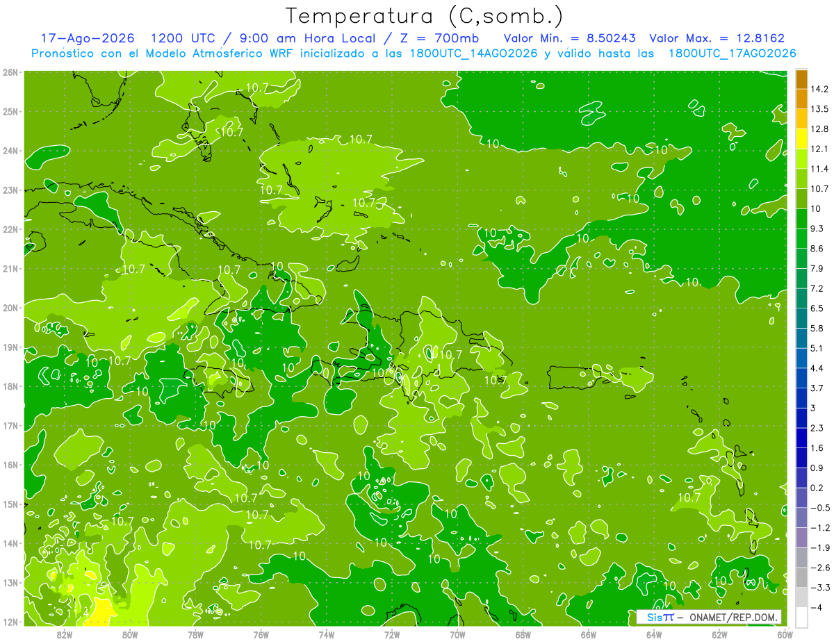Viewport: 834px width, 644px height.
Task: Click the "26N" latitude axis label
Action: click(10, 72)
